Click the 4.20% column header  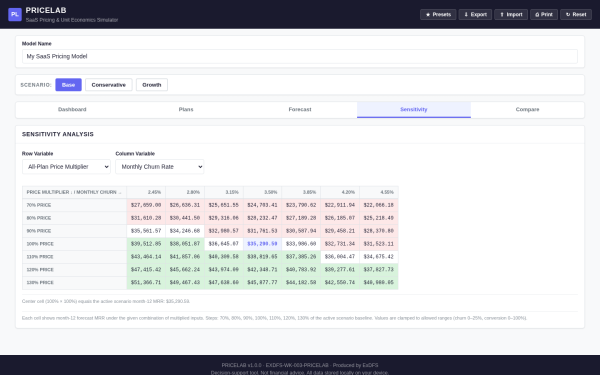pyautogui.click(x=340, y=192)
